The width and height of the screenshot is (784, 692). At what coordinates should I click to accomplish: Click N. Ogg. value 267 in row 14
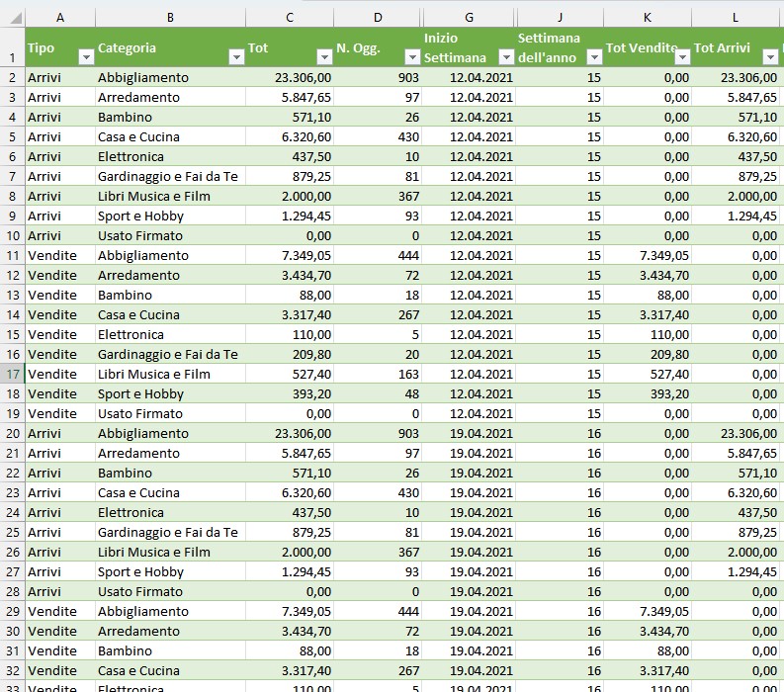click(378, 314)
